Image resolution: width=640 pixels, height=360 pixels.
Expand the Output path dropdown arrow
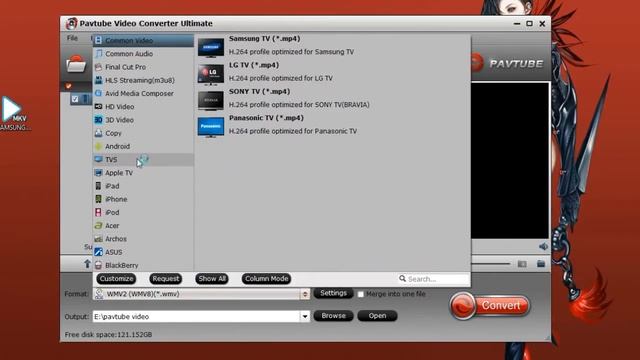coord(305,316)
